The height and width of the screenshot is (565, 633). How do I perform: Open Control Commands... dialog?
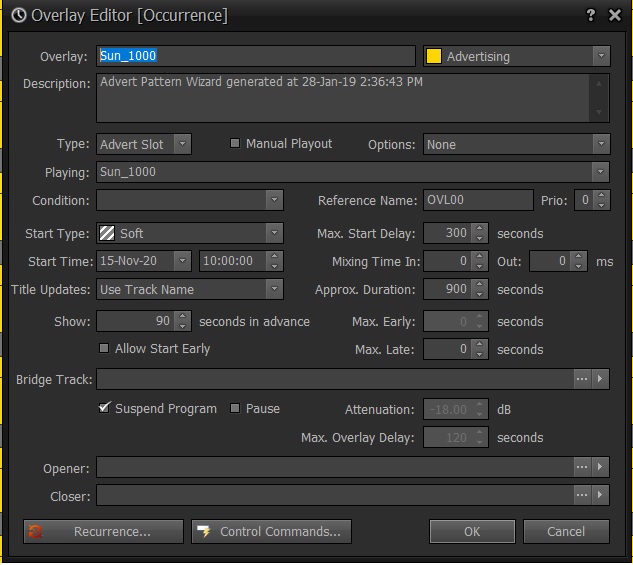pyautogui.click(x=271, y=531)
